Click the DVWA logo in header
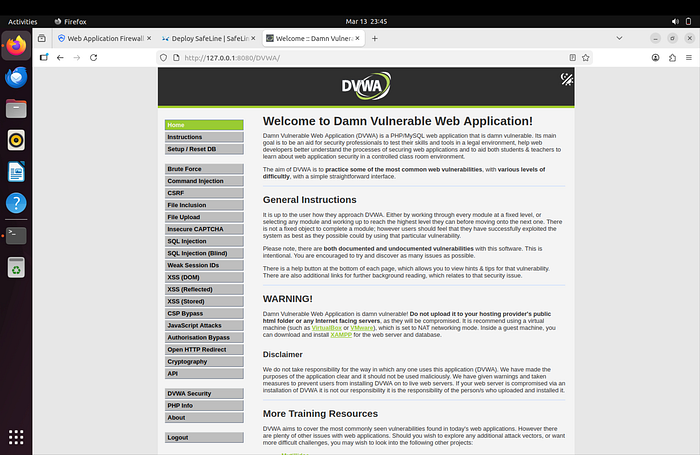The height and width of the screenshot is (455, 700). [x=366, y=86]
